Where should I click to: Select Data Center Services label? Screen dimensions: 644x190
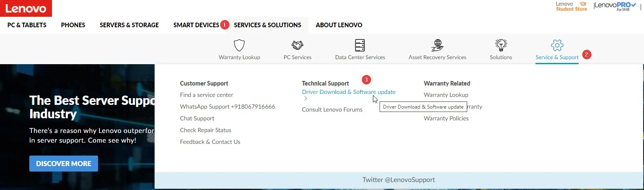(x=360, y=57)
